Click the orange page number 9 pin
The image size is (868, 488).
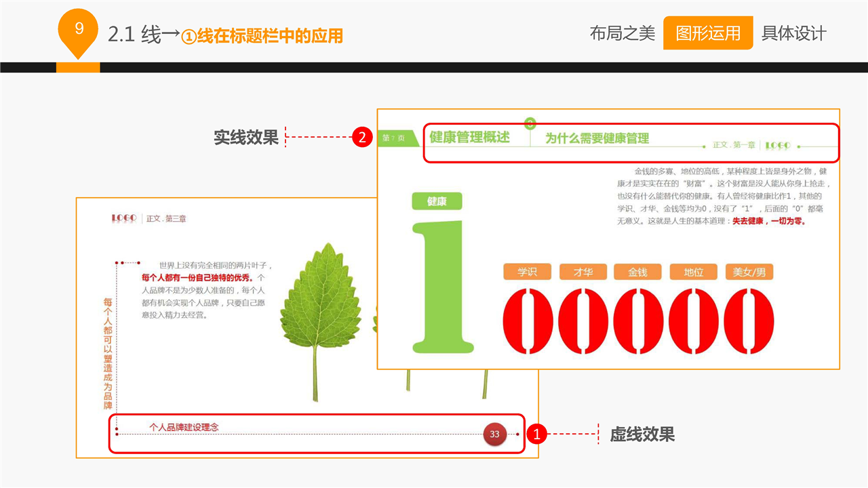[79, 29]
